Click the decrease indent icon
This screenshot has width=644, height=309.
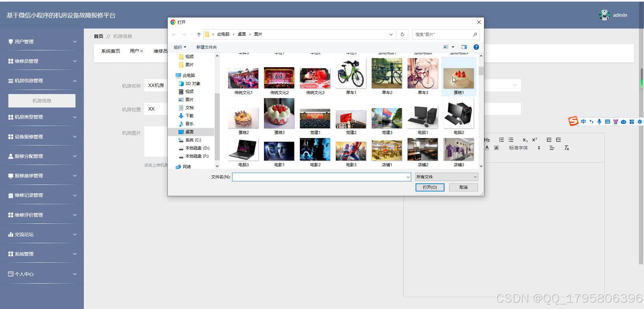[x=549, y=140]
